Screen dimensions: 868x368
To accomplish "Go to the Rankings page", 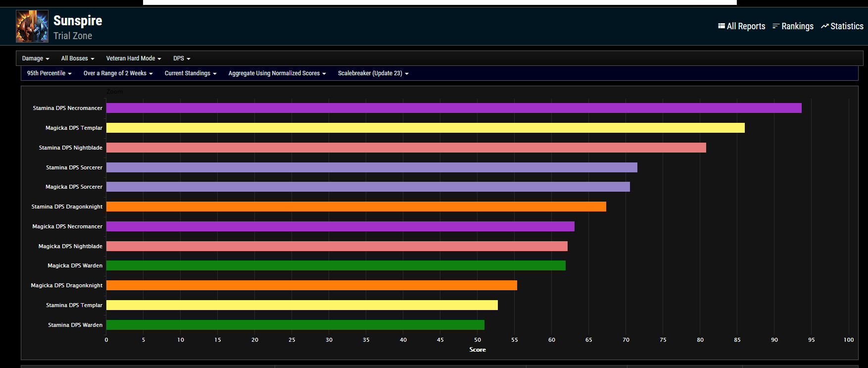I will tap(793, 26).
